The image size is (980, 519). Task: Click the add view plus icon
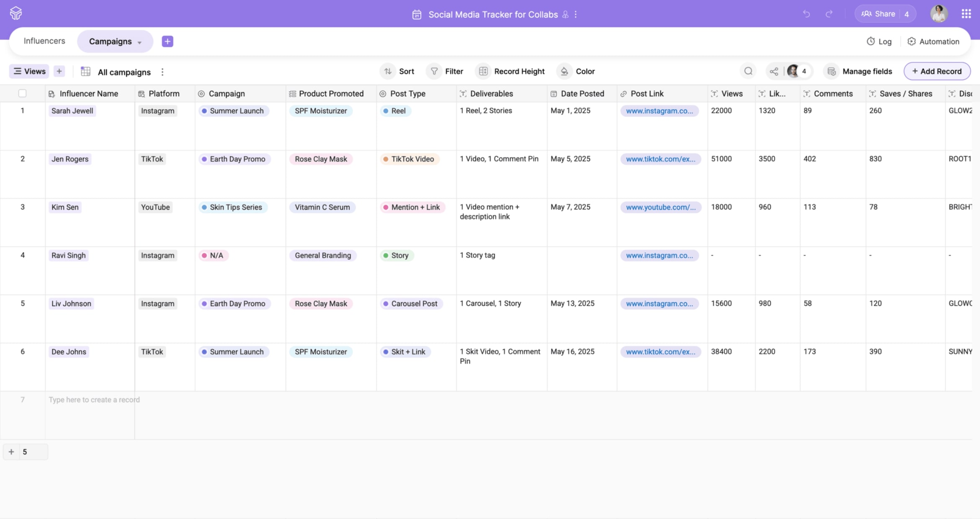[59, 71]
